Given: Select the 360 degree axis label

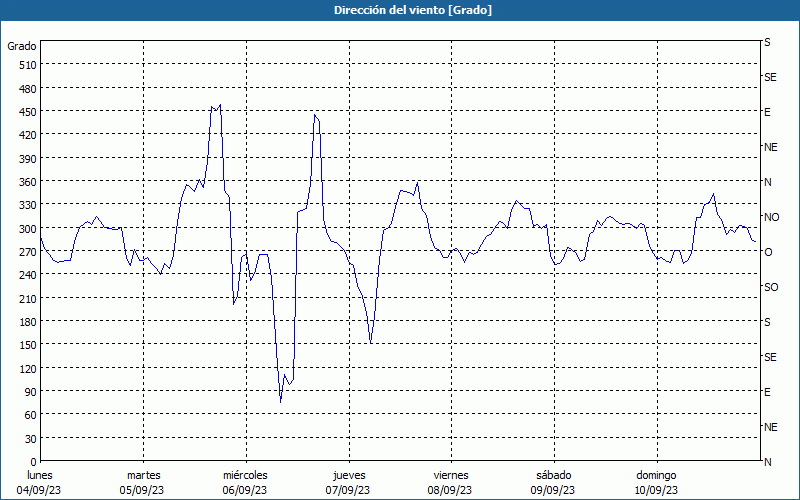Looking at the screenshot, I should [x=28, y=182].
